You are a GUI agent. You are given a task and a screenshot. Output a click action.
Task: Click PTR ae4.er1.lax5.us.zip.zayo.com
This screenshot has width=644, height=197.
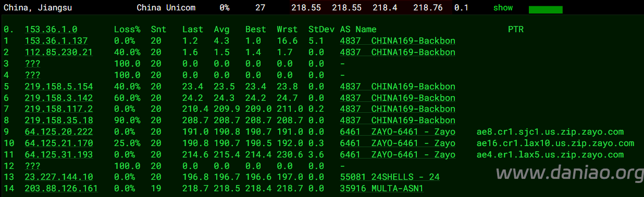pos(550,155)
